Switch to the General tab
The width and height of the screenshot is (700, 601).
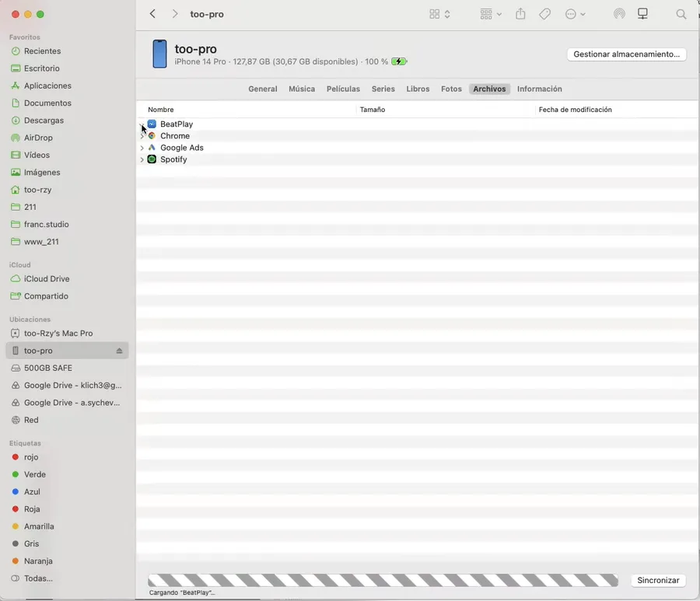(x=263, y=89)
